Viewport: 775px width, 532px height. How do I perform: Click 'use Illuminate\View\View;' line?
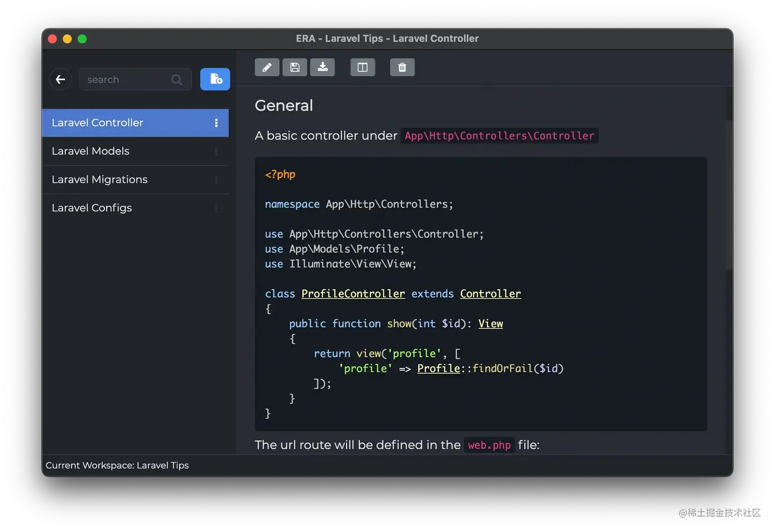tap(341, 264)
